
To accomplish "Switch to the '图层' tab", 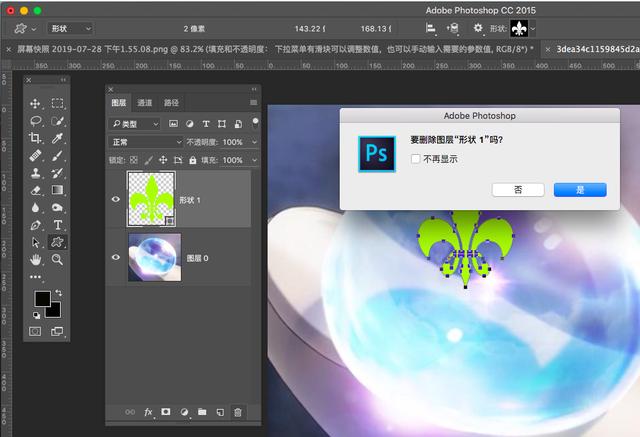I will pos(119,102).
